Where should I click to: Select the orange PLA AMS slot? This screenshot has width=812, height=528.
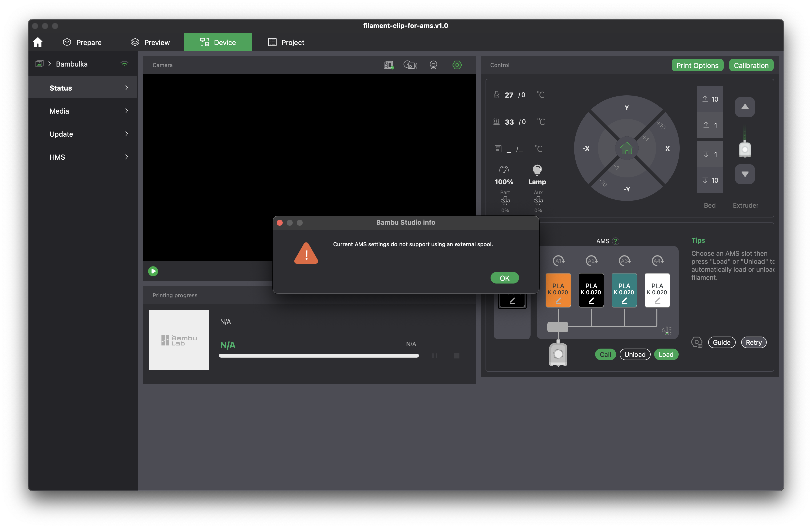click(x=558, y=290)
